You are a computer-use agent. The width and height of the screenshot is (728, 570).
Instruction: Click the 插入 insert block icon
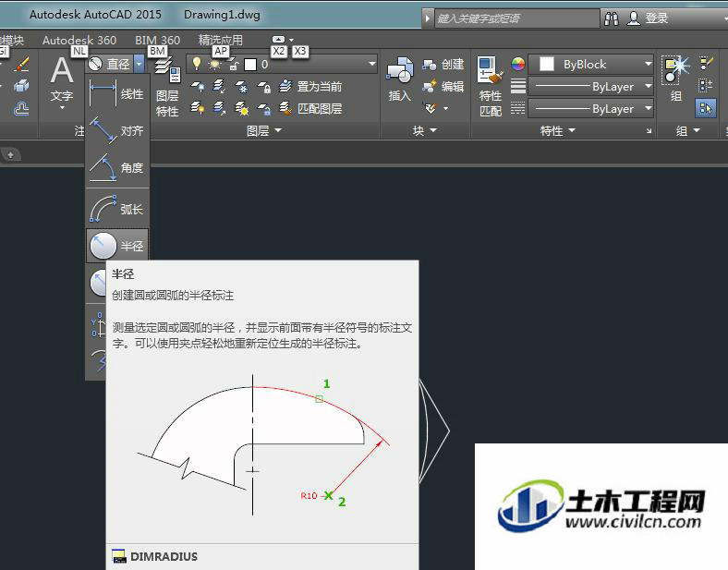400,79
